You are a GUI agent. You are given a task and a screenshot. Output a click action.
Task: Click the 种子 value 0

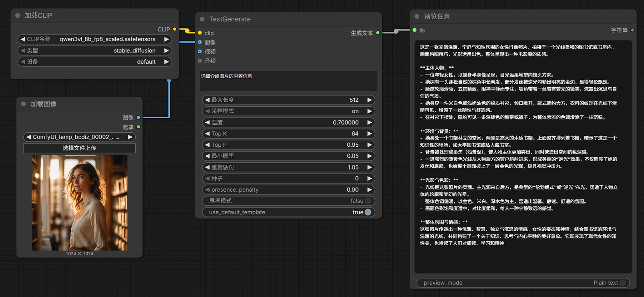357,178
